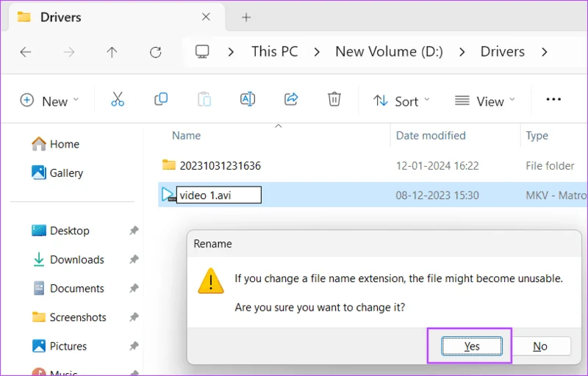
Task: Unpin Downloads using its pin icon
Action: (134, 259)
